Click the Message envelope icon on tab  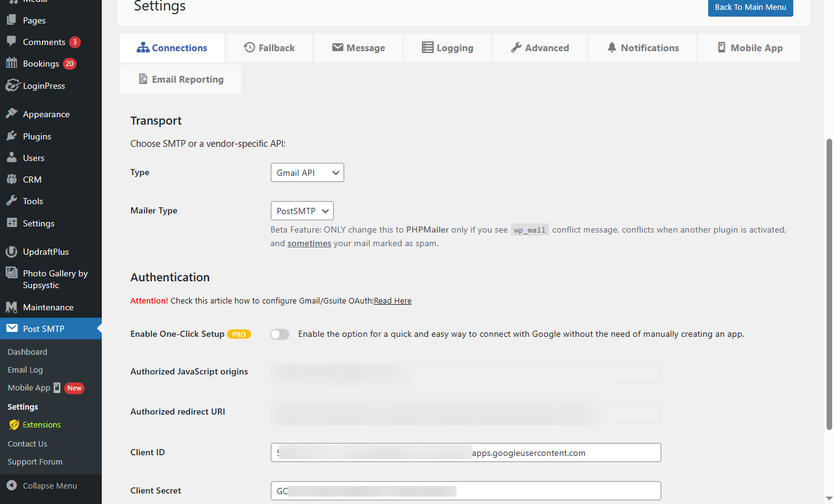click(337, 48)
